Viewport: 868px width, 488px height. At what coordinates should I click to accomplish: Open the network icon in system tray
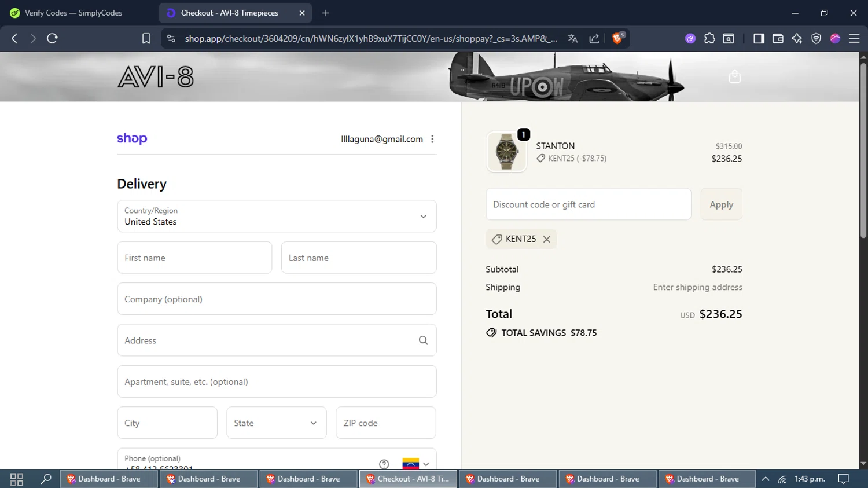[782, 479]
